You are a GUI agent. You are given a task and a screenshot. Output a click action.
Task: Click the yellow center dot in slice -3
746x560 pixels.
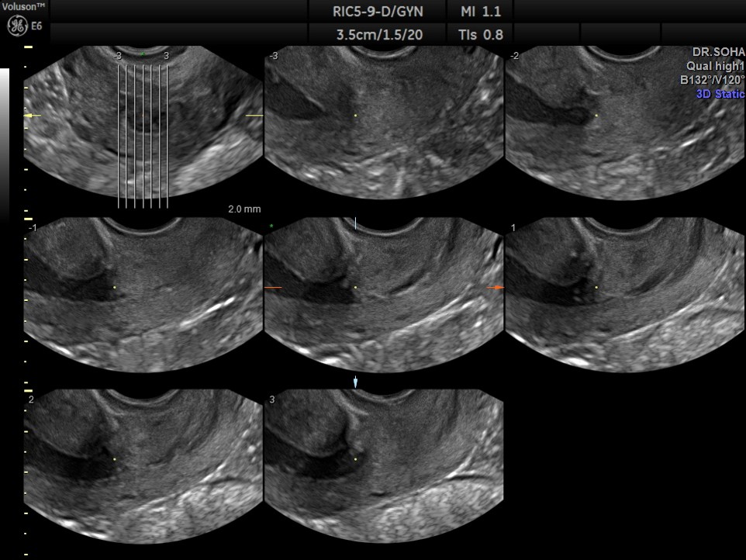(x=355, y=116)
